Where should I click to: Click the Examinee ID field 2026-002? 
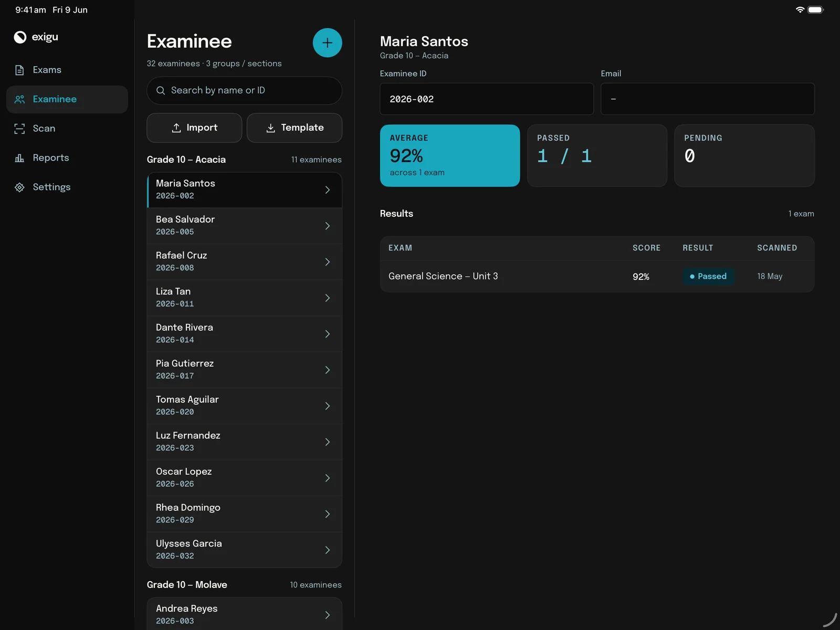point(487,99)
